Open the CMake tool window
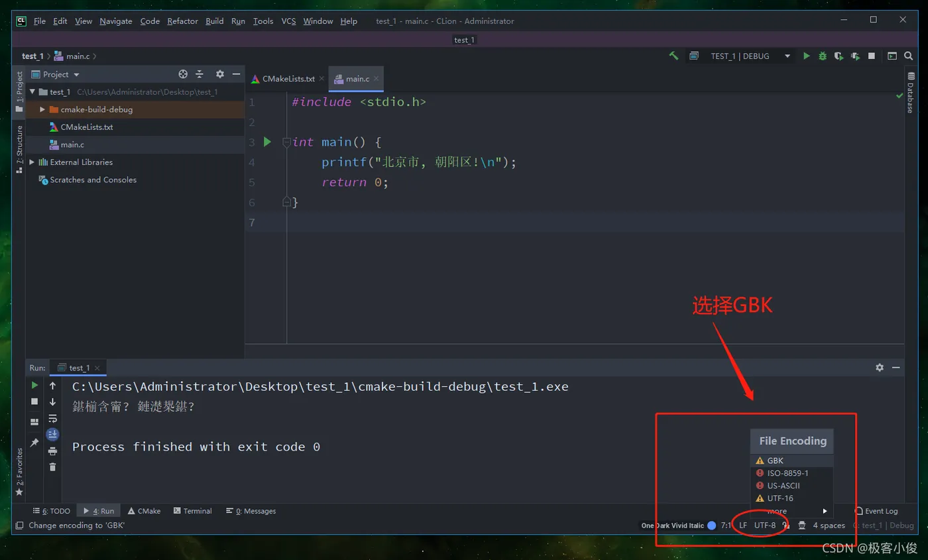The height and width of the screenshot is (560, 928). 145,511
